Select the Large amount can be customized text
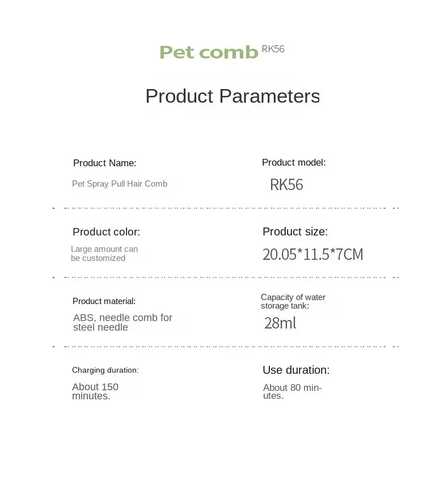Screen dimensions: 448x489 [x=104, y=254]
